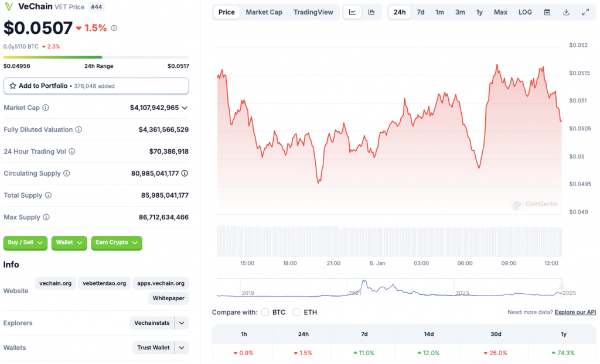Viewport: 600px width, 364px height.
Task: Switch to the TradingView tab
Action: (x=313, y=12)
